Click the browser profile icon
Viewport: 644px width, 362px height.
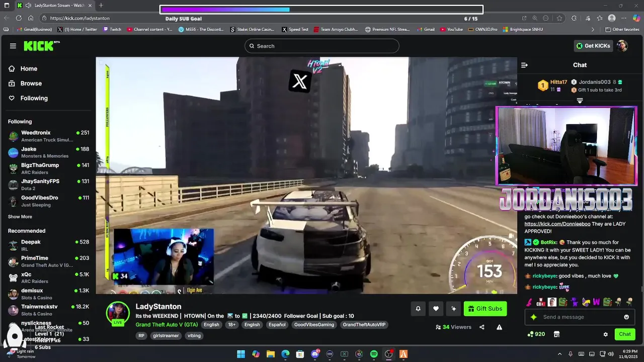[612, 18]
